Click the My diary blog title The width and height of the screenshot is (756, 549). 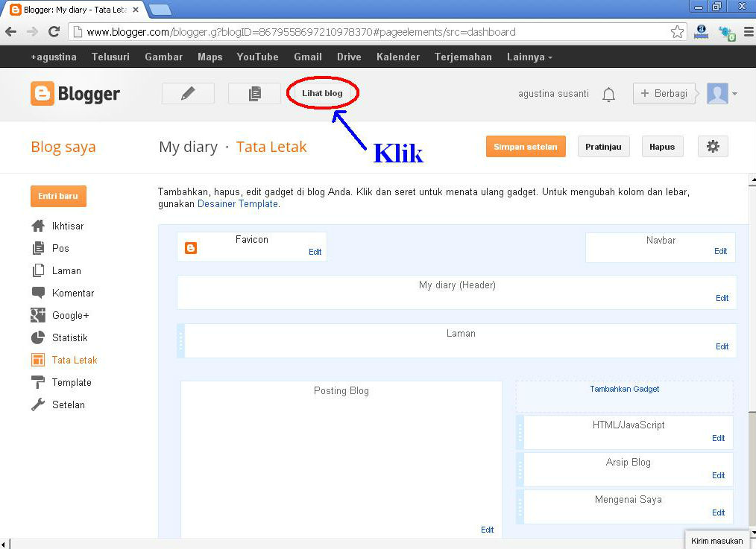point(188,147)
